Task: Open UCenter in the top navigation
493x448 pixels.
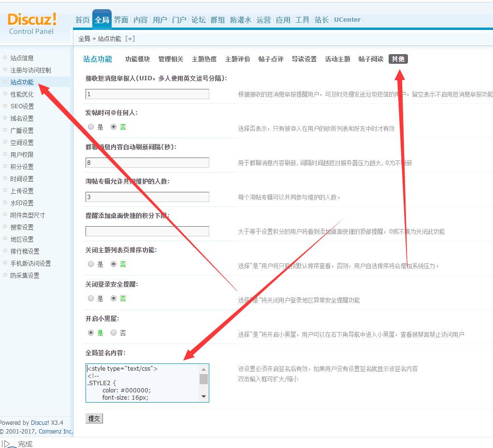Action: (347, 20)
